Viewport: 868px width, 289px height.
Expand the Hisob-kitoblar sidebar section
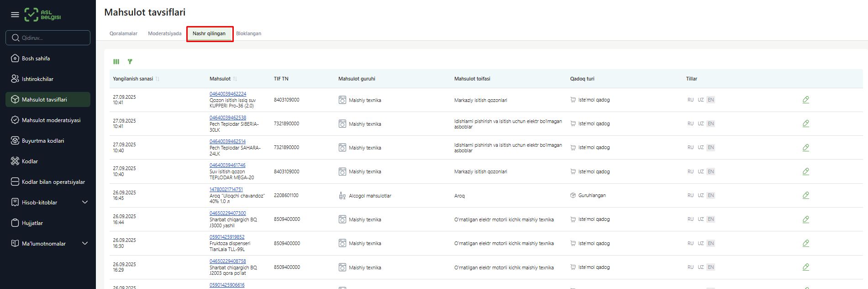tap(84, 202)
